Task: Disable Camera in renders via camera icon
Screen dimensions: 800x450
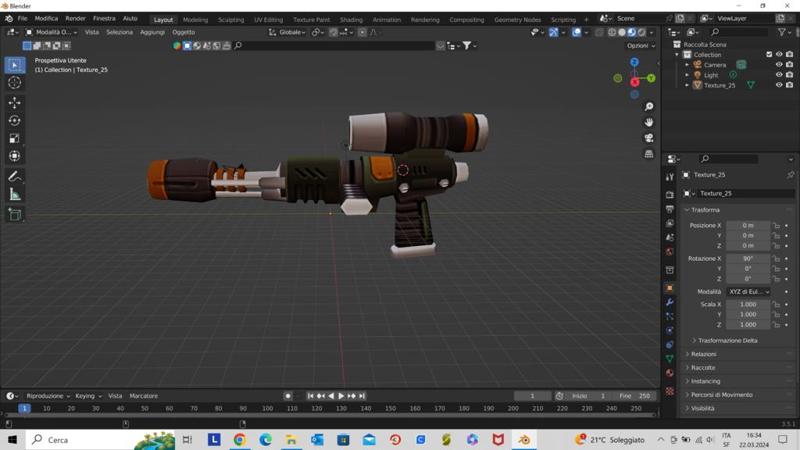Action: (x=790, y=65)
